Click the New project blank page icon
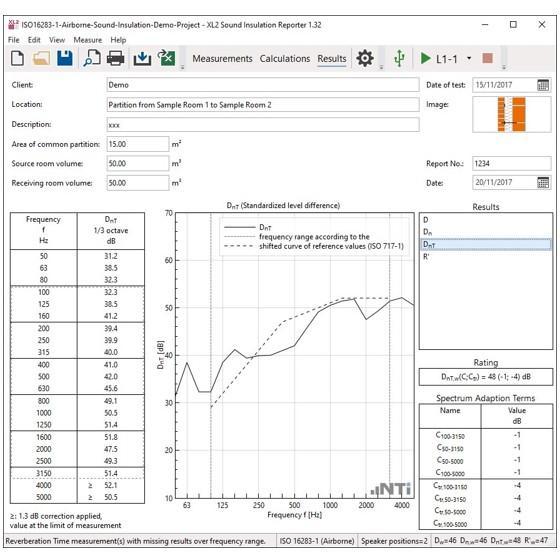 pyautogui.click(x=18, y=58)
